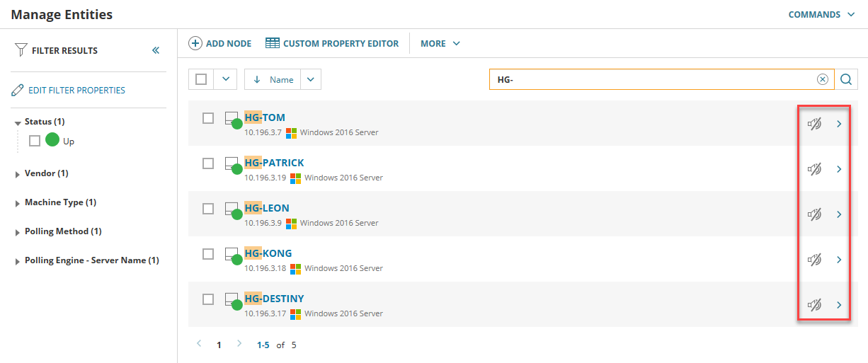Go to the next results page
Image resolution: width=868 pixels, height=363 pixels.
click(x=239, y=344)
